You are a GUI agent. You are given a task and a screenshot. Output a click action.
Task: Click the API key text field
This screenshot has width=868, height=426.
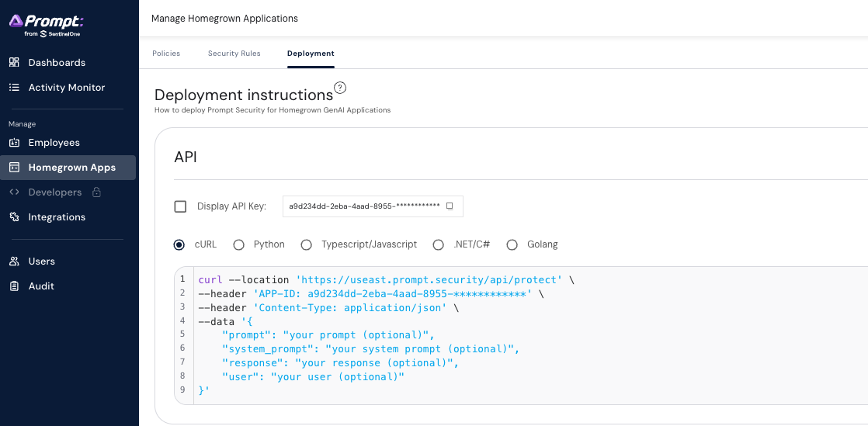pos(363,206)
